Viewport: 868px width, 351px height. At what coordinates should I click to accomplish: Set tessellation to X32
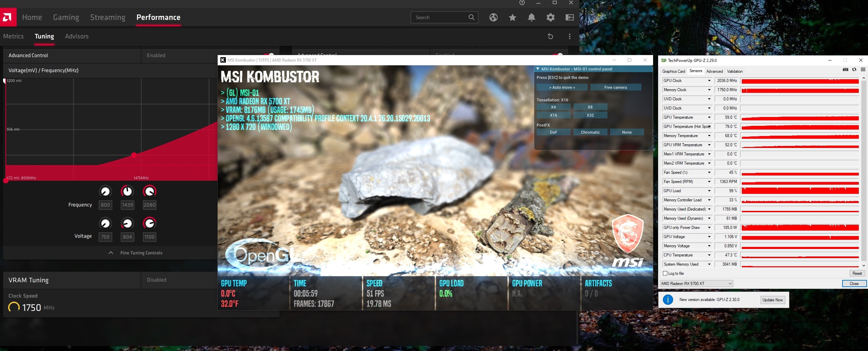[590, 115]
